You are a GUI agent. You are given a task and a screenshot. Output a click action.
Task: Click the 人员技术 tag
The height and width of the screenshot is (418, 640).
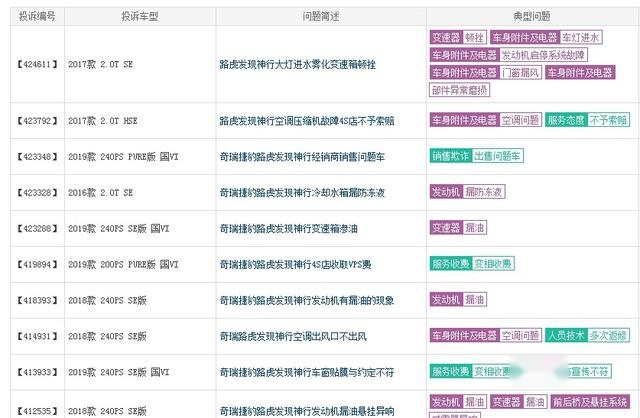(x=566, y=336)
